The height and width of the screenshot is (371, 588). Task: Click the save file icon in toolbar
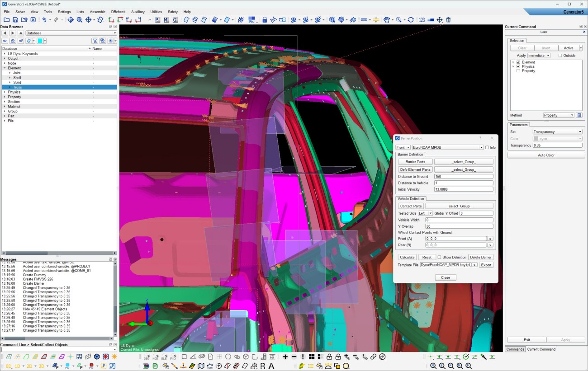pos(15,20)
